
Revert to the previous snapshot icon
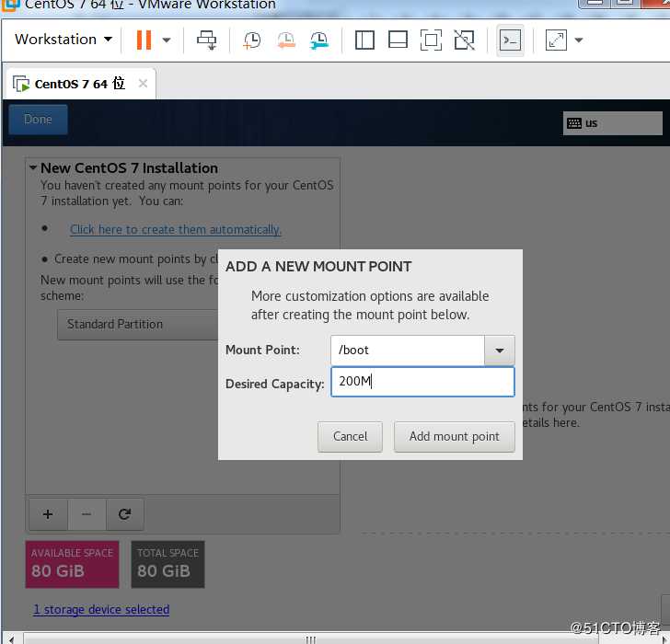(286, 40)
